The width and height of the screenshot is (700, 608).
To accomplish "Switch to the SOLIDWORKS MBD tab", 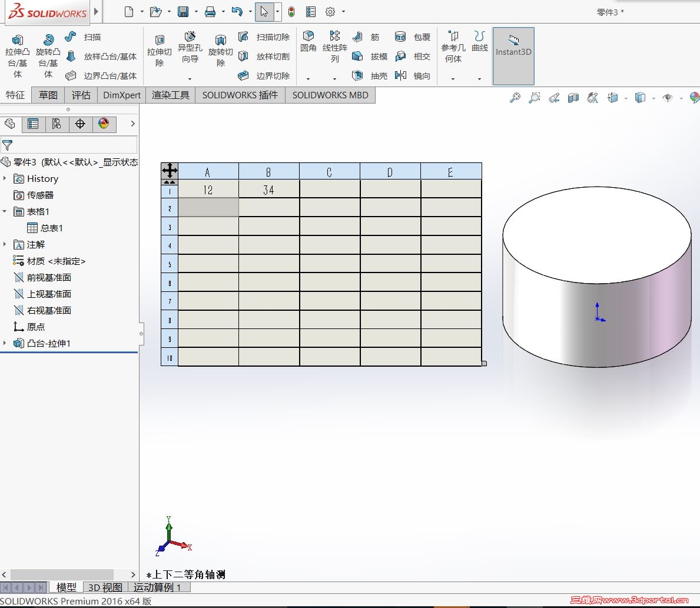I will [330, 95].
